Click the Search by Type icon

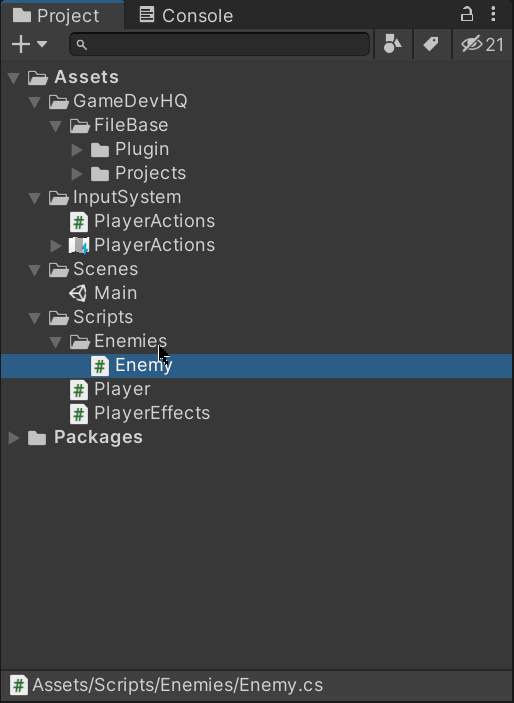tap(393, 44)
